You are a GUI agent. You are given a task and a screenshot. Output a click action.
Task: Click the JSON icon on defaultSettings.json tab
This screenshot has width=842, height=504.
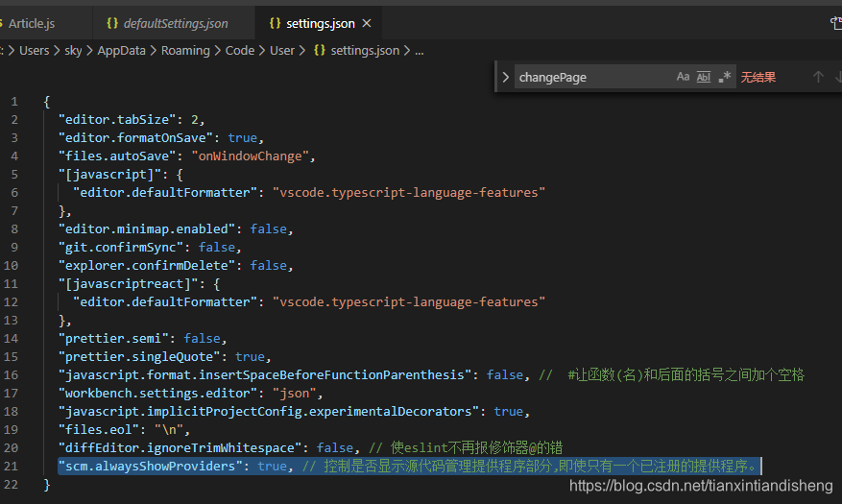click(112, 24)
